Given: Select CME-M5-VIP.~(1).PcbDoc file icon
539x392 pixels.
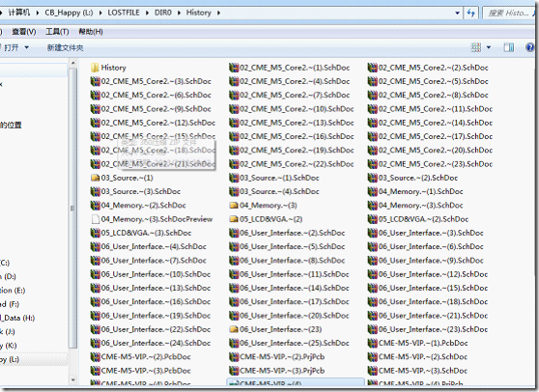Looking at the screenshot, I should [x=373, y=343].
